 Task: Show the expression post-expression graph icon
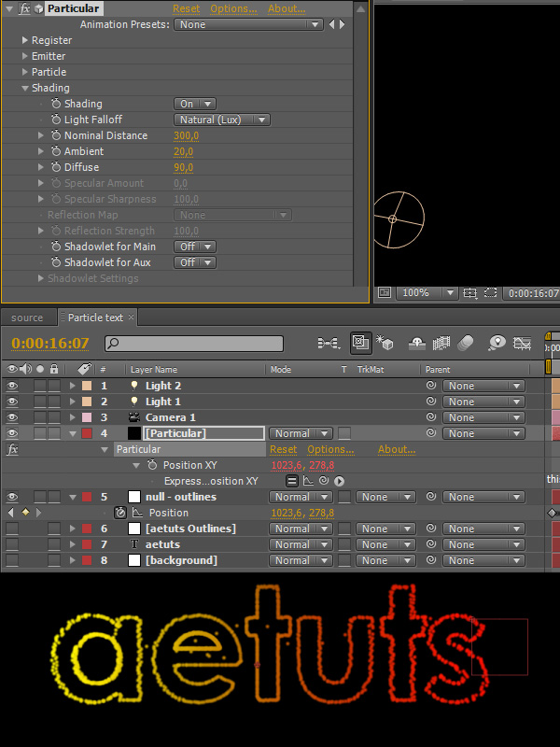(x=309, y=481)
